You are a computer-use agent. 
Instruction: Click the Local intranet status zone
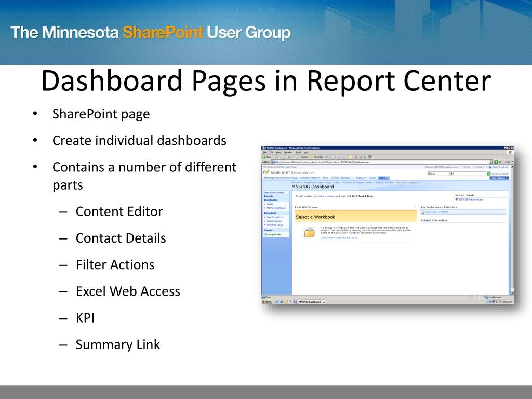(494, 297)
